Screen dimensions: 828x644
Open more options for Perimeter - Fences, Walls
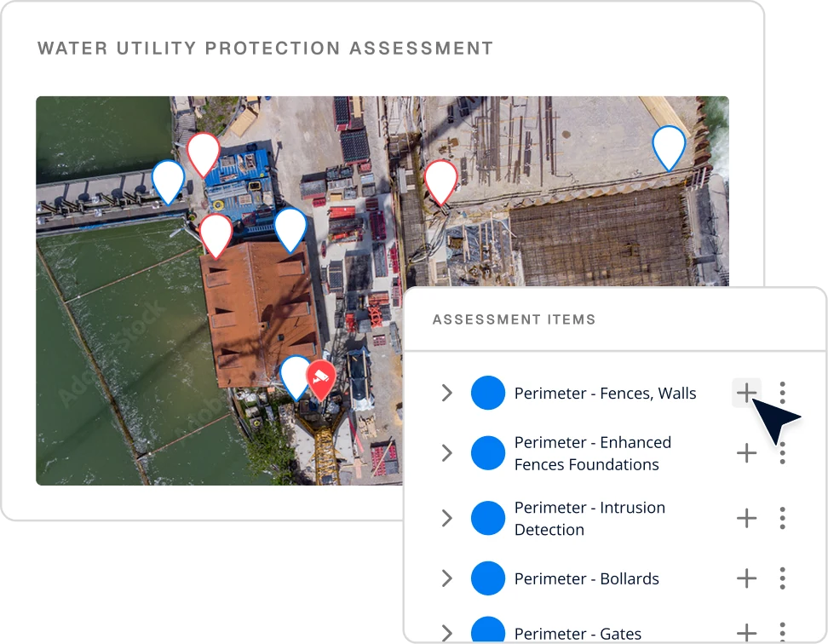pos(782,393)
